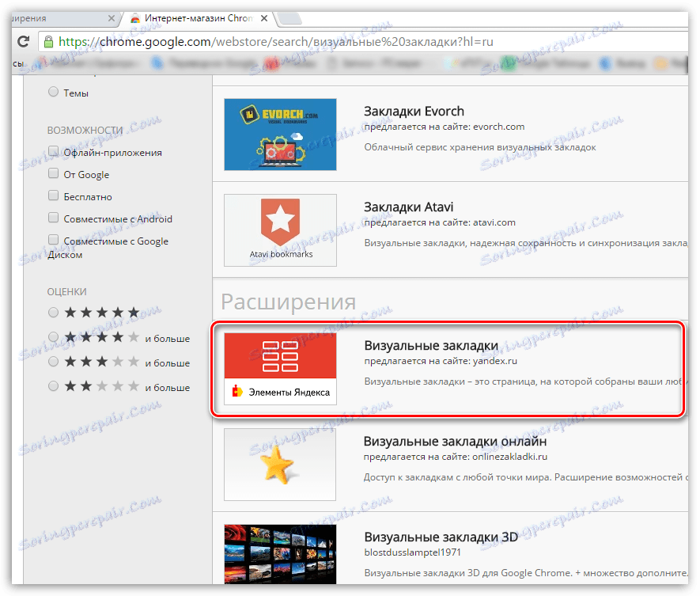Screen dimensions: 700x596
Task: Toggle Совместимые с Google Диском checkbox
Action: pyautogui.click(x=53, y=240)
